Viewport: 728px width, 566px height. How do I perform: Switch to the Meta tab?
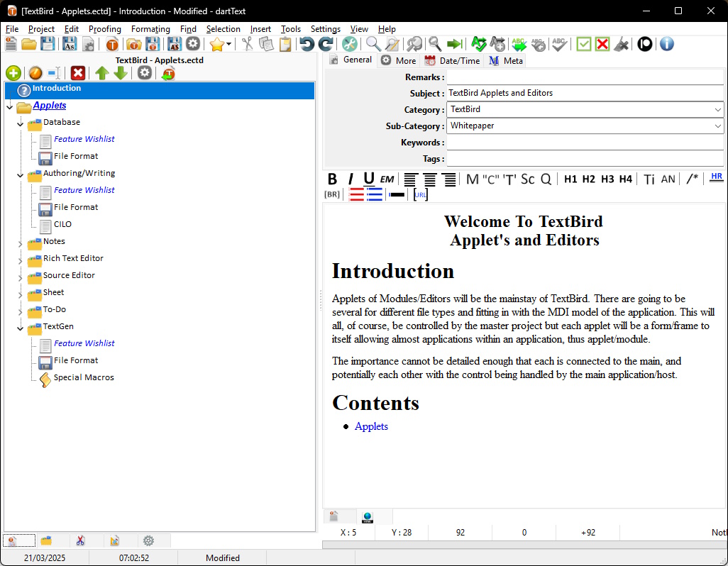(506, 60)
